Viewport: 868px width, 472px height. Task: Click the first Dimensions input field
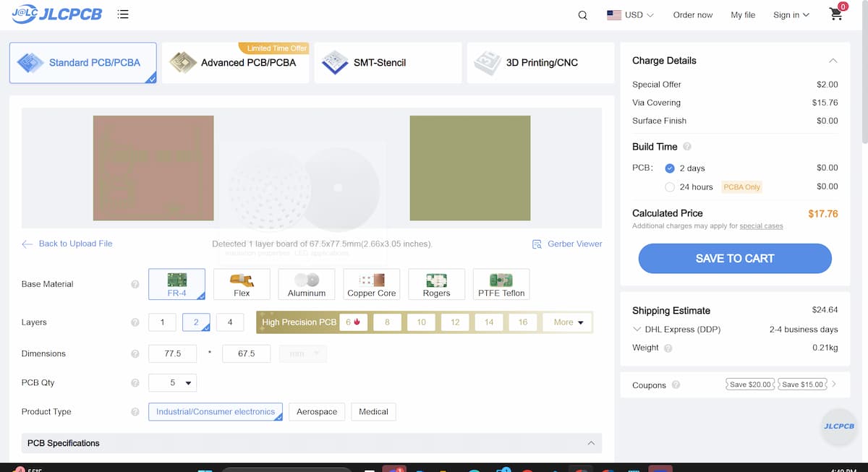pos(172,353)
